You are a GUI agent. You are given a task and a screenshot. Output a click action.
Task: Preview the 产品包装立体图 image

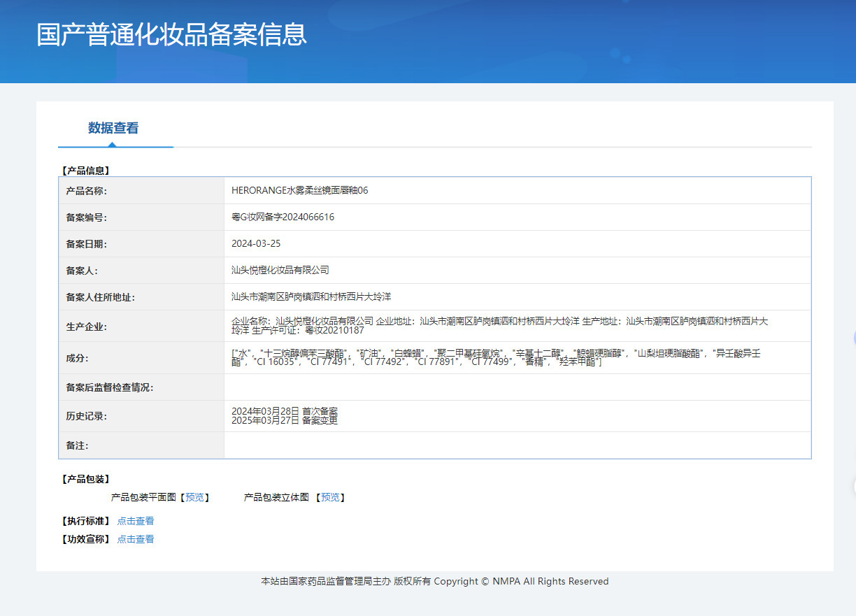pyautogui.click(x=330, y=497)
